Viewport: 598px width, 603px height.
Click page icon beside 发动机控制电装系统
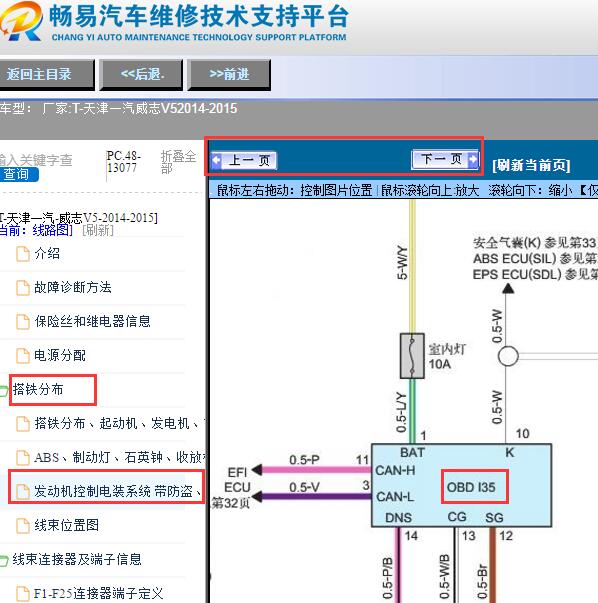23,492
